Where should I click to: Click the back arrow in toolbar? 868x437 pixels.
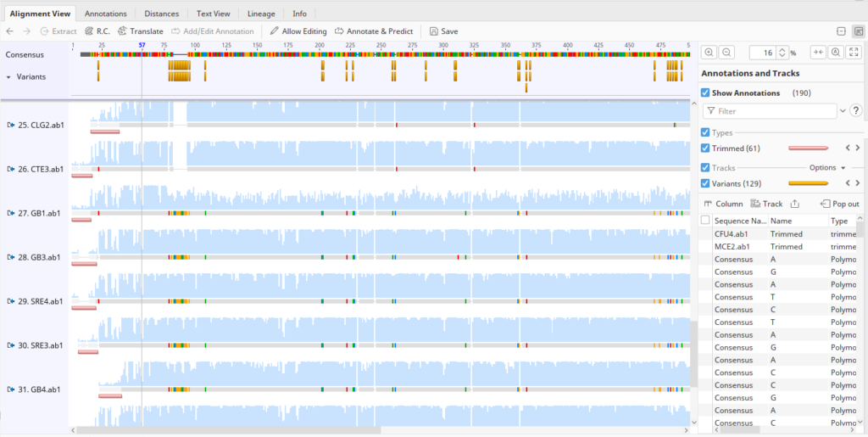[10, 31]
